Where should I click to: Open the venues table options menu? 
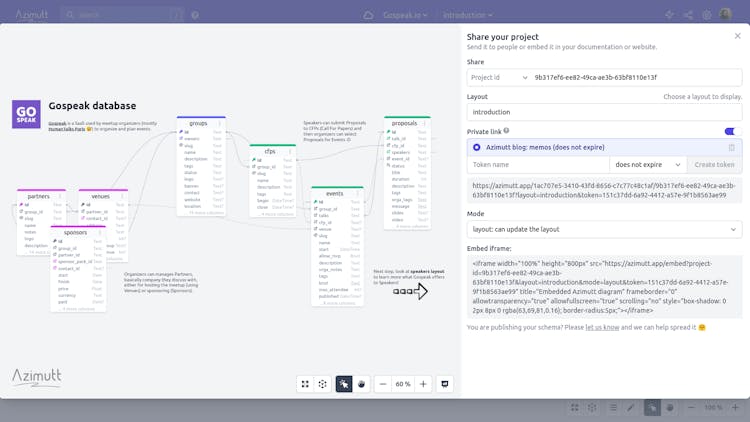click(x=122, y=196)
